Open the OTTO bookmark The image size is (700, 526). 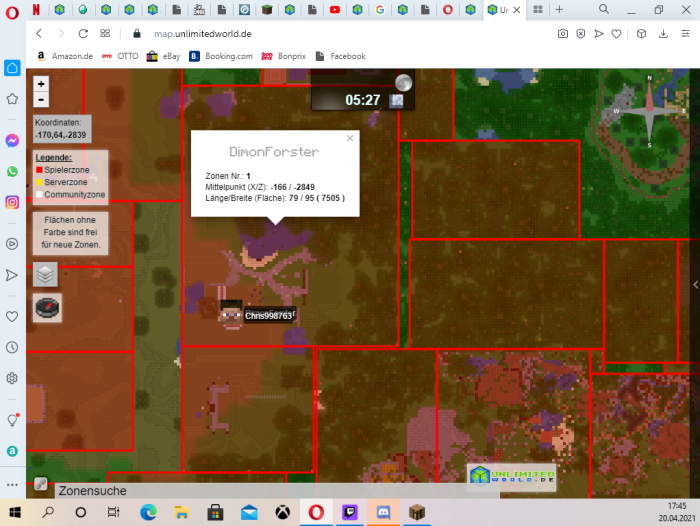[x=120, y=56]
